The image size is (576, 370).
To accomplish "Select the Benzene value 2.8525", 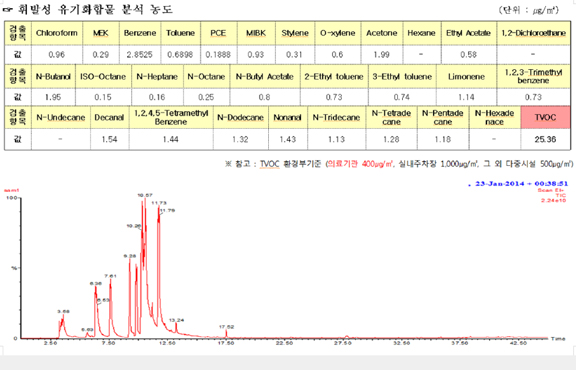I will [x=140, y=55].
